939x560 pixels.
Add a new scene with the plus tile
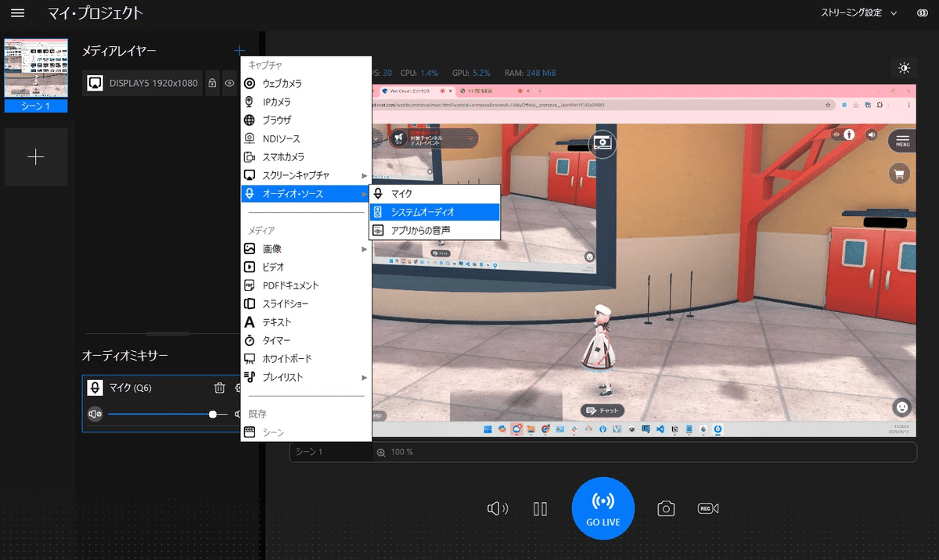pyautogui.click(x=36, y=157)
